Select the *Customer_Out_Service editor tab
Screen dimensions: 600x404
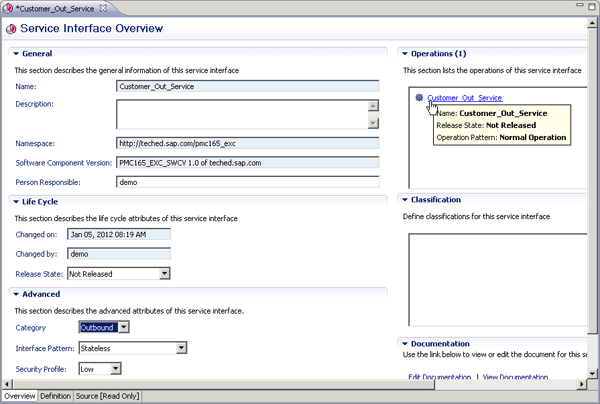point(55,8)
